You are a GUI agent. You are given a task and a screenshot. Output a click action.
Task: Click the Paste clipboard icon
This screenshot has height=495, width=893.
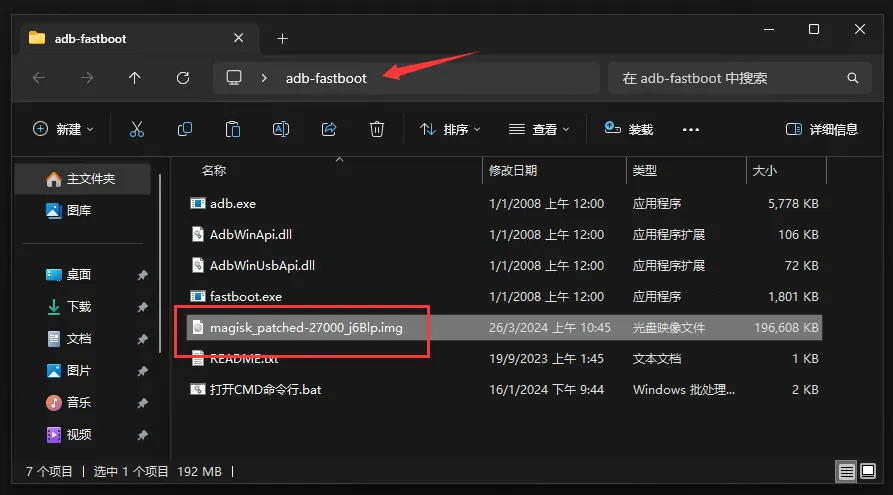233,129
